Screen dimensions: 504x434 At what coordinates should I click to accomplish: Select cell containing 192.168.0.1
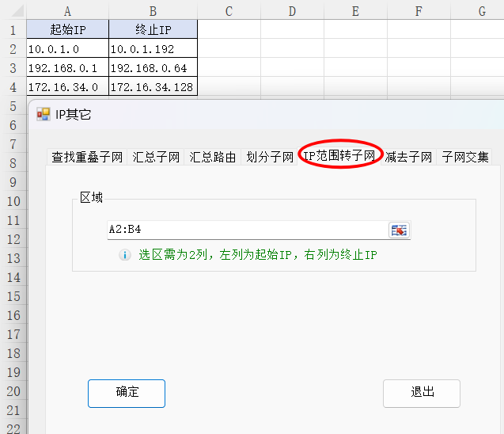(68, 67)
